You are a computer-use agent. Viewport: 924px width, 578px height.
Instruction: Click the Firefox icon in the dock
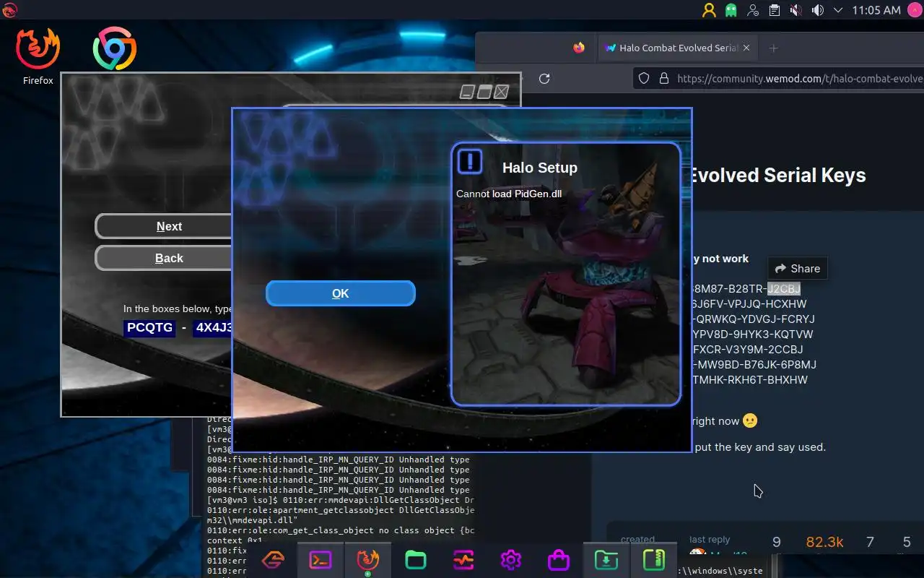pyautogui.click(x=368, y=560)
